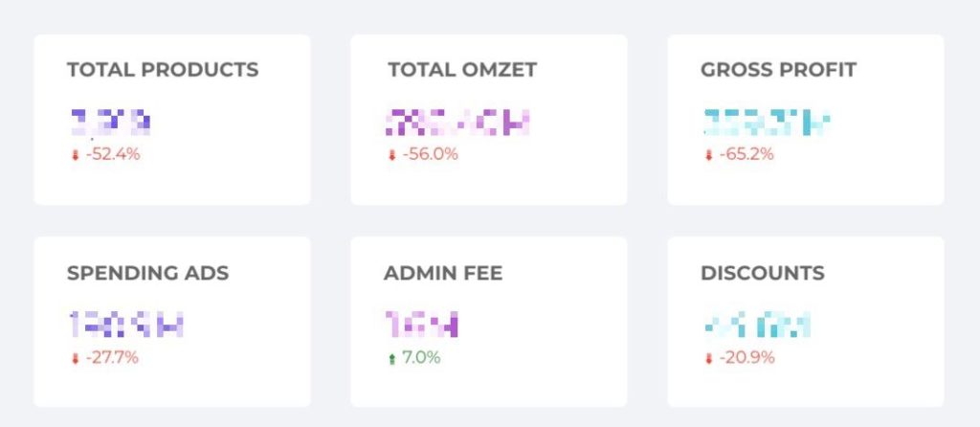Click the green up arrow in Admin Fee
This screenshot has height=427, width=980.
[391, 359]
